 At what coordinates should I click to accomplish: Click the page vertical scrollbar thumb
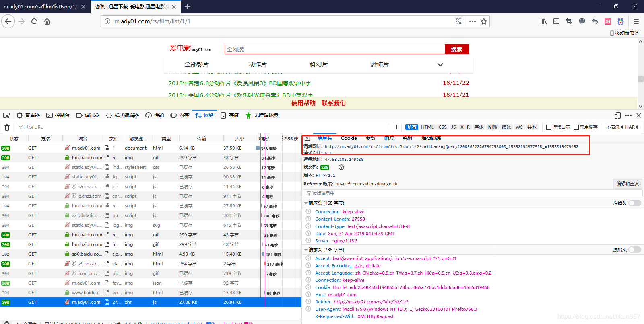[640, 79]
